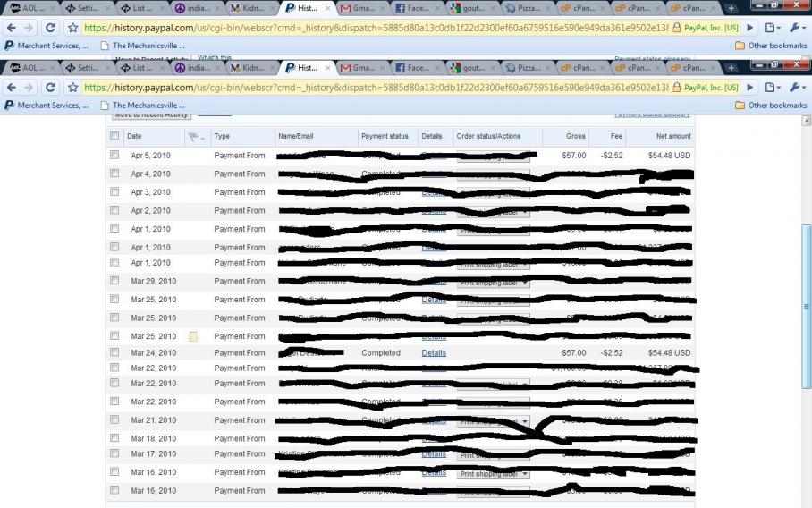This screenshot has height=508, width=812.
Task: Click the bookmark star in the upper browser window
Action: (73, 28)
